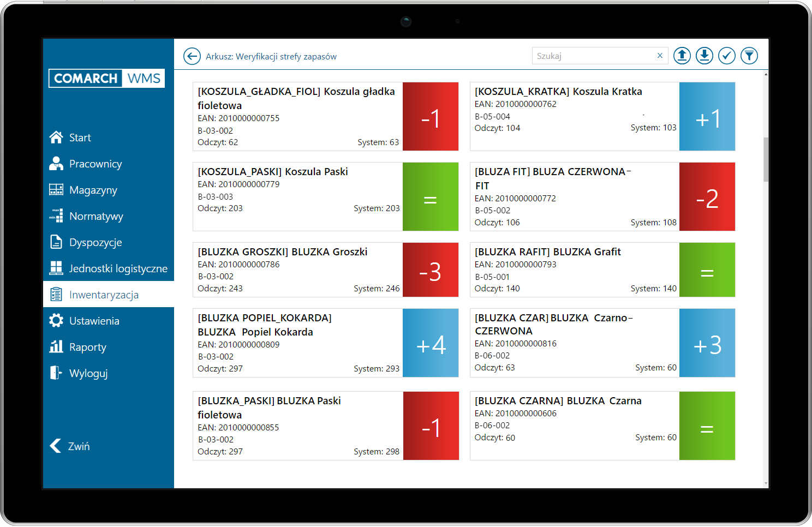Click the back arrow next to Arkusz
Screen dimensions: 812x527
tap(192, 56)
